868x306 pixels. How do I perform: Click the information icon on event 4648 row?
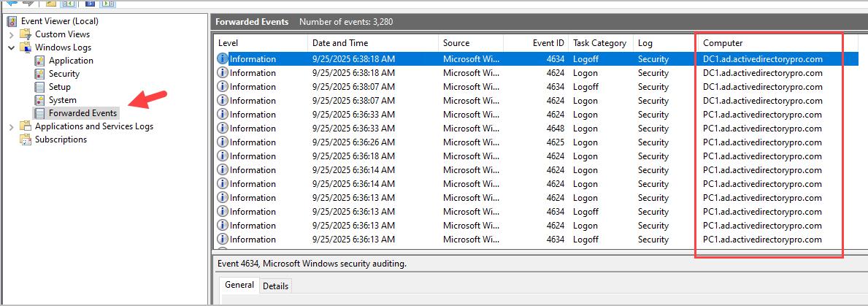(223, 128)
